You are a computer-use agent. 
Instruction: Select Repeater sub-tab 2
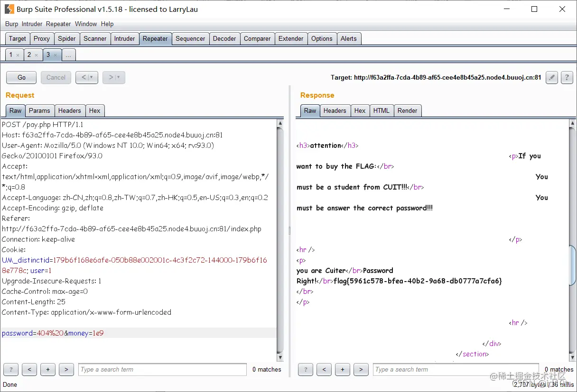tap(29, 55)
